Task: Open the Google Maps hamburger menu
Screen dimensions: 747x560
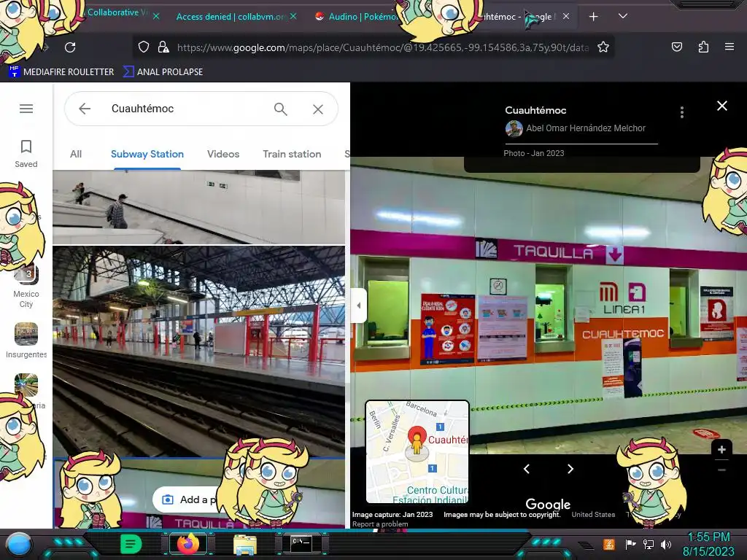Action: (26, 109)
